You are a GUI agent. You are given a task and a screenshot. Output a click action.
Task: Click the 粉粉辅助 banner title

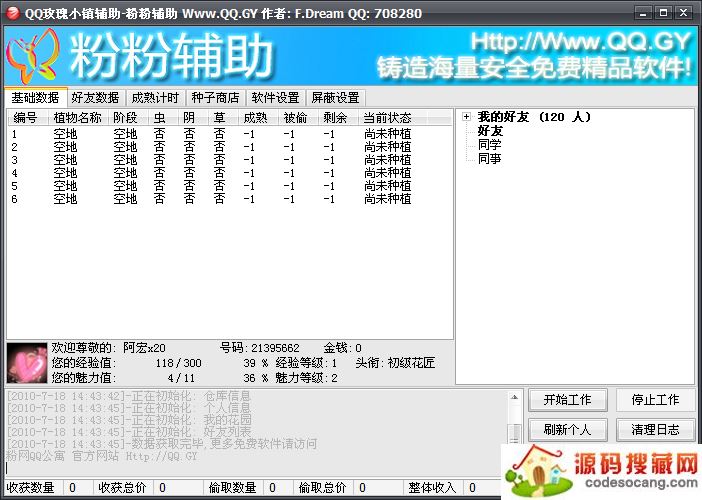click(171, 57)
